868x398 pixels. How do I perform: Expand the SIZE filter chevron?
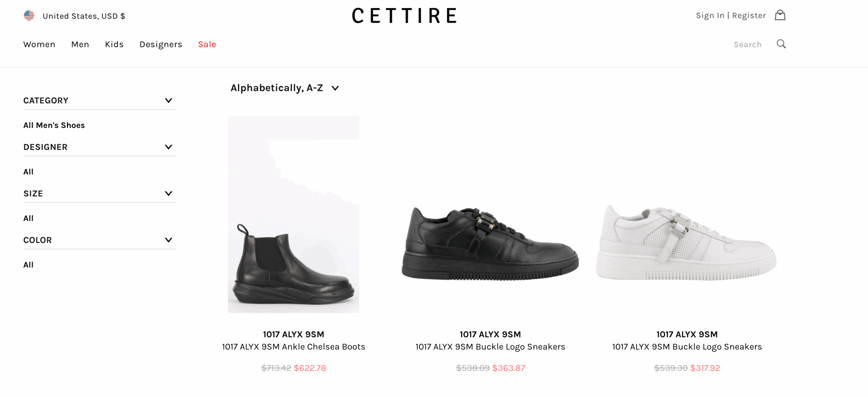tap(168, 193)
